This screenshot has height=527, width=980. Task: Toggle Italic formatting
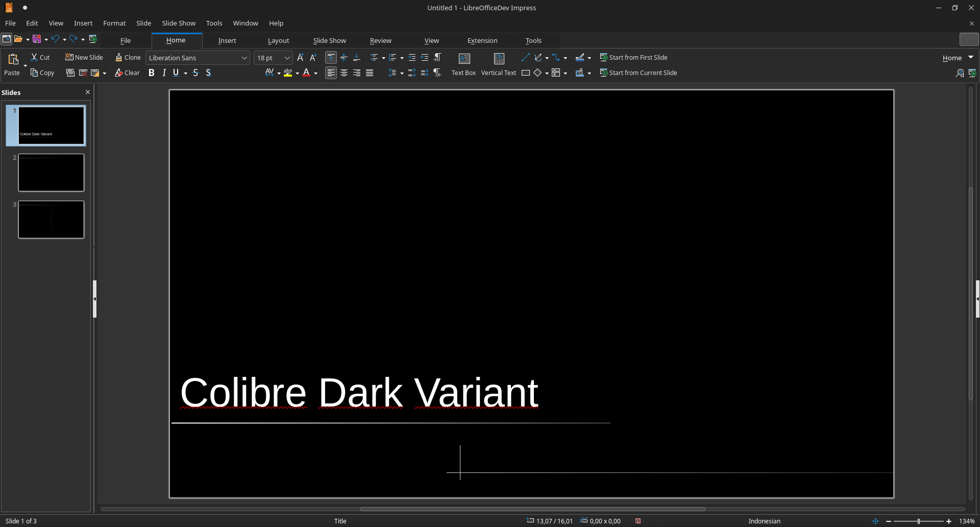tap(164, 73)
